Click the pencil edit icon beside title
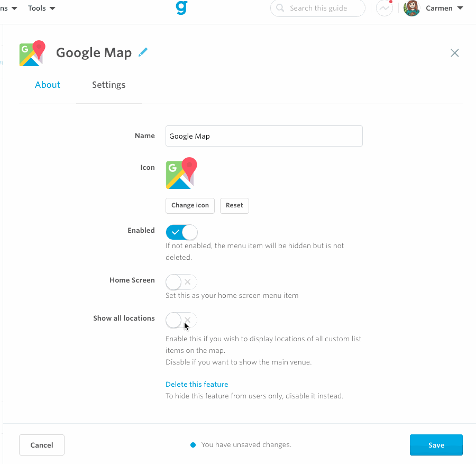The width and height of the screenshot is (476, 464). point(143,52)
